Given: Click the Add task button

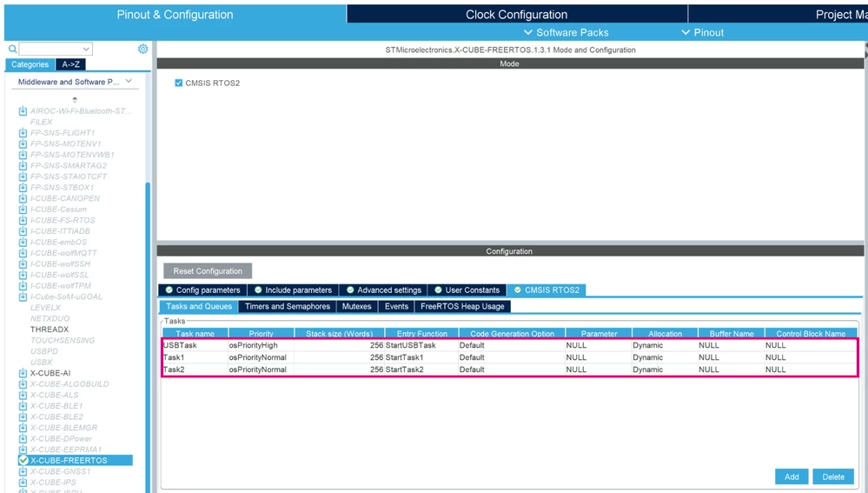Looking at the screenshot, I should 792,476.
